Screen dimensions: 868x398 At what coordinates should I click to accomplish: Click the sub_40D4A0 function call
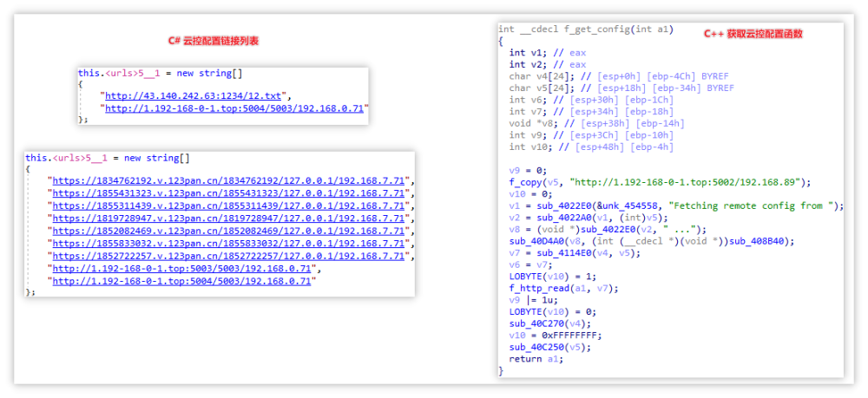[x=536, y=241]
